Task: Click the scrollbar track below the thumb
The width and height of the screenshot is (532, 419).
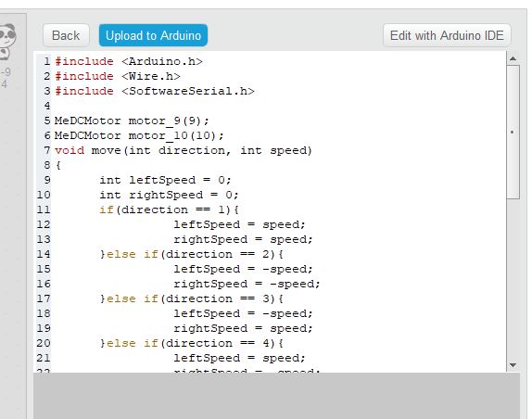Action: click(x=513, y=278)
